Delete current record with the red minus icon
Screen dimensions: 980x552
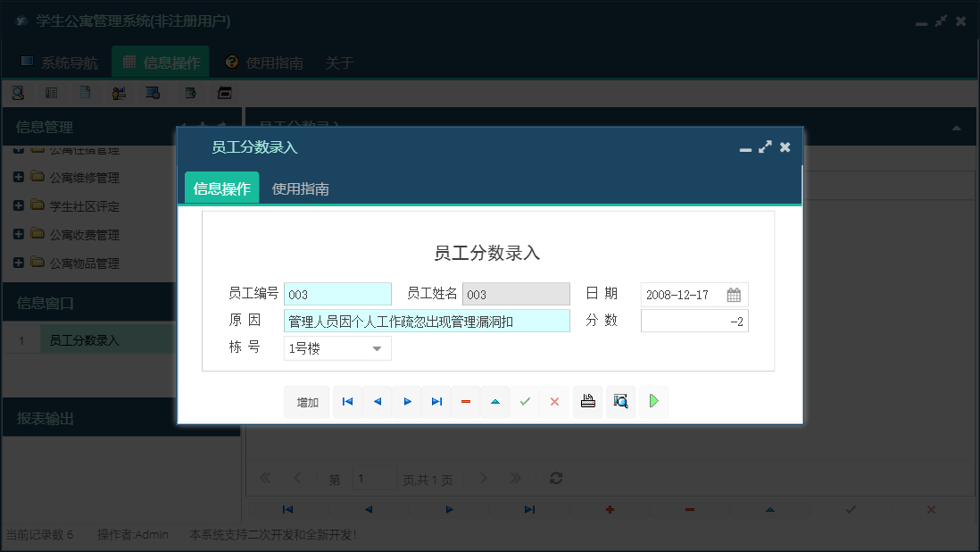[465, 401]
